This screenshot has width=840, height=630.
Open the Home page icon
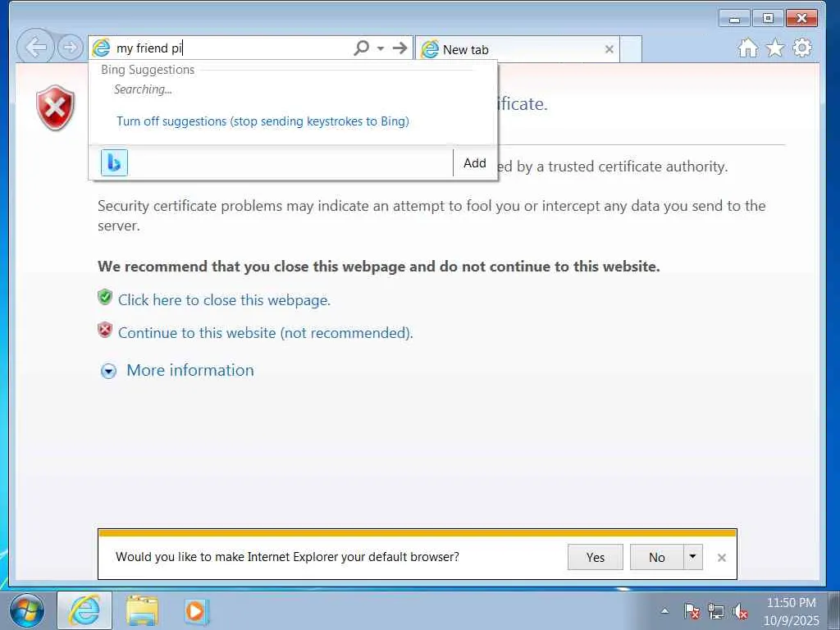(748, 48)
